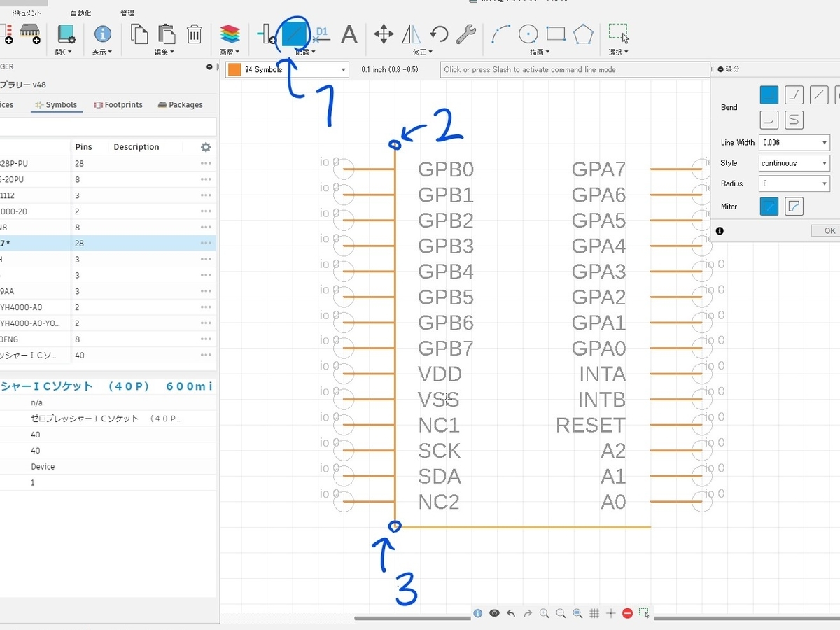Expand the 描画 toolbar group menu
The image size is (840, 630).
click(x=539, y=52)
